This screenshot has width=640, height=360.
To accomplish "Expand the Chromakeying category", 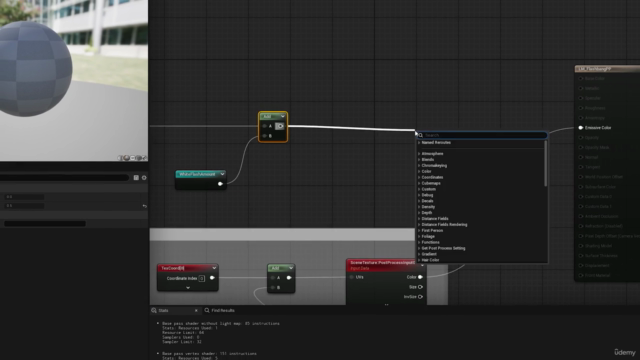I will point(419,166).
